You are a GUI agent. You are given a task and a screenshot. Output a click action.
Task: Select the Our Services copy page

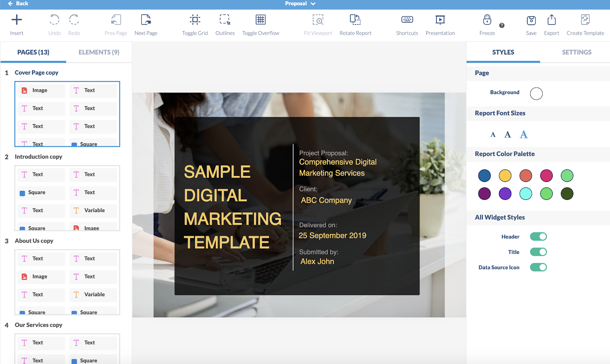(39, 325)
